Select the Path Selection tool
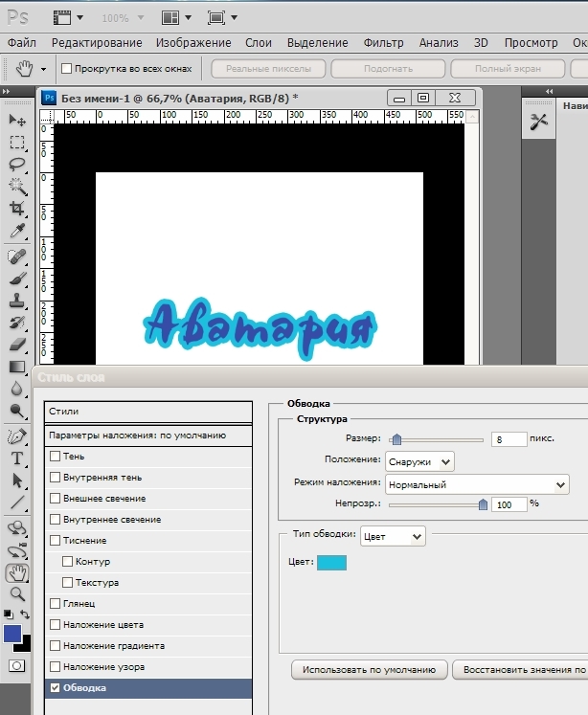The width and height of the screenshot is (588, 715). tap(17, 480)
